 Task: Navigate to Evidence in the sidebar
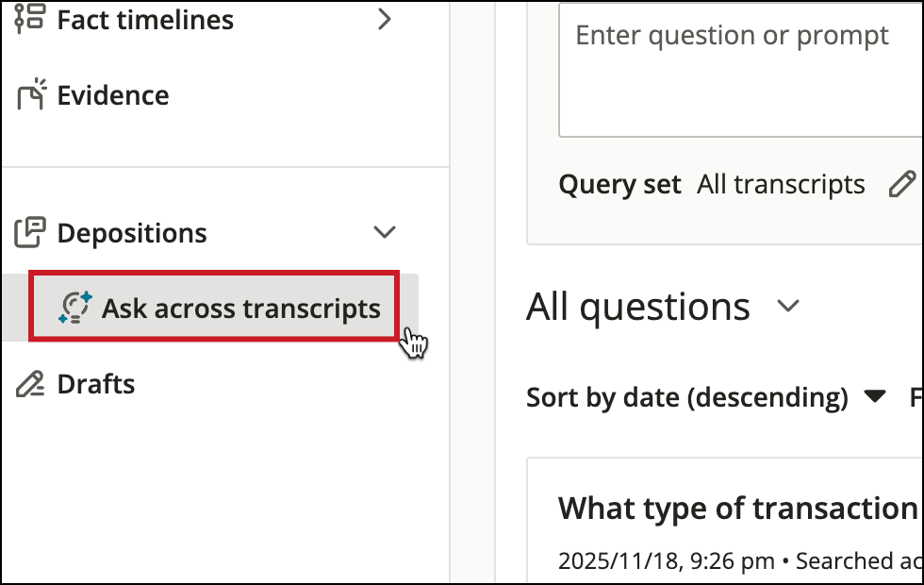point(113,94)
